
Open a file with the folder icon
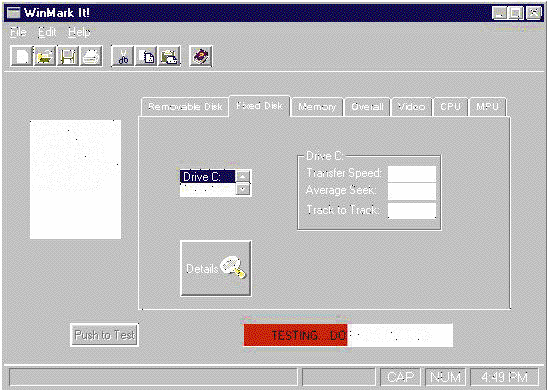tap(45, 56)
